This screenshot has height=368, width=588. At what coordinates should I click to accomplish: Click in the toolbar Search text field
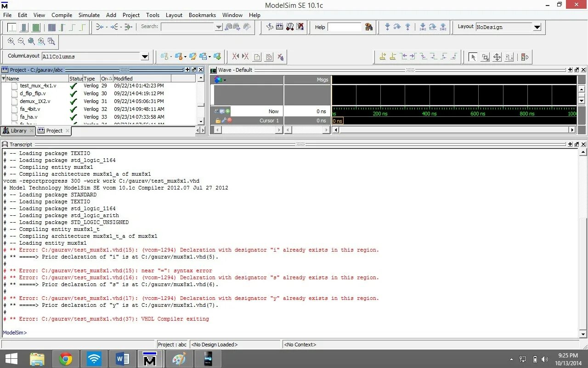188,27
